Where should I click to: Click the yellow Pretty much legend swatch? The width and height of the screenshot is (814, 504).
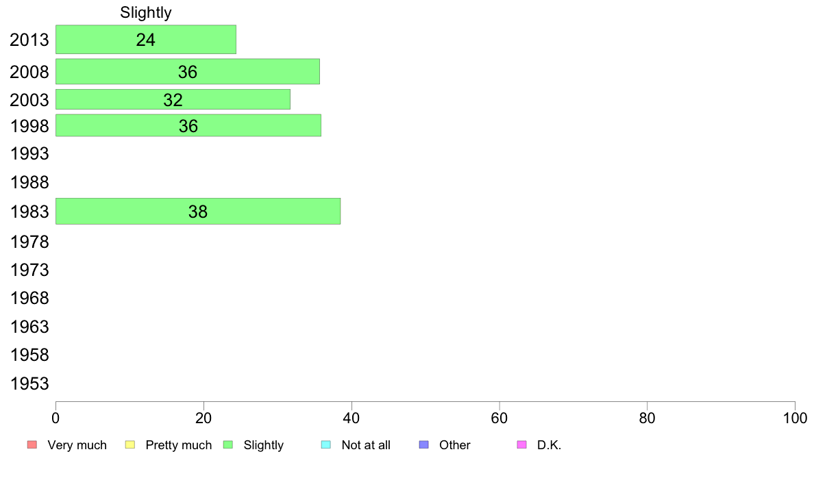click(129, 445)
